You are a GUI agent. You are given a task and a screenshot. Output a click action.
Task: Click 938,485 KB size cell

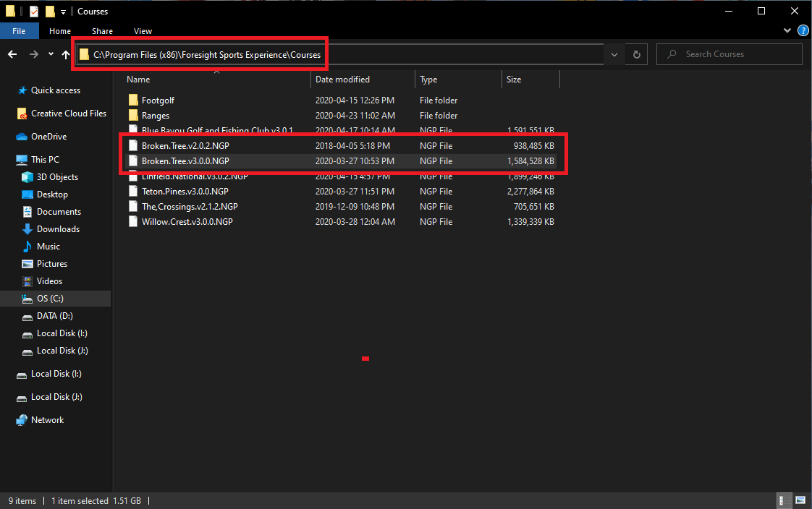pyautogui.click(x=534, y=146)
